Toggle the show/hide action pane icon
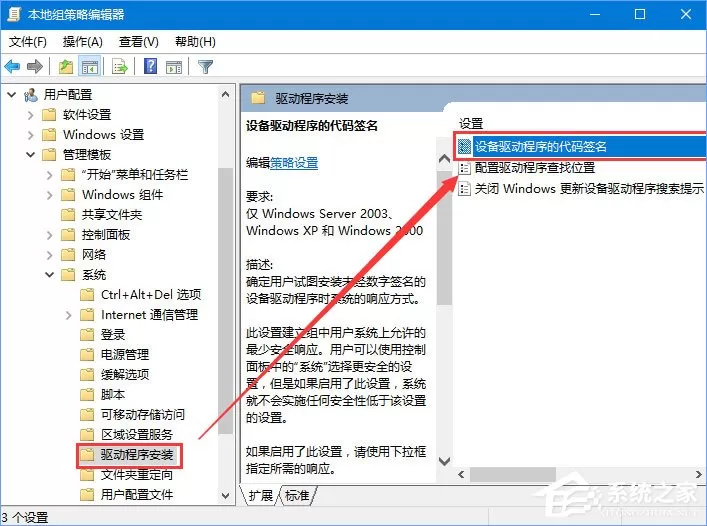 coord(174,67)
